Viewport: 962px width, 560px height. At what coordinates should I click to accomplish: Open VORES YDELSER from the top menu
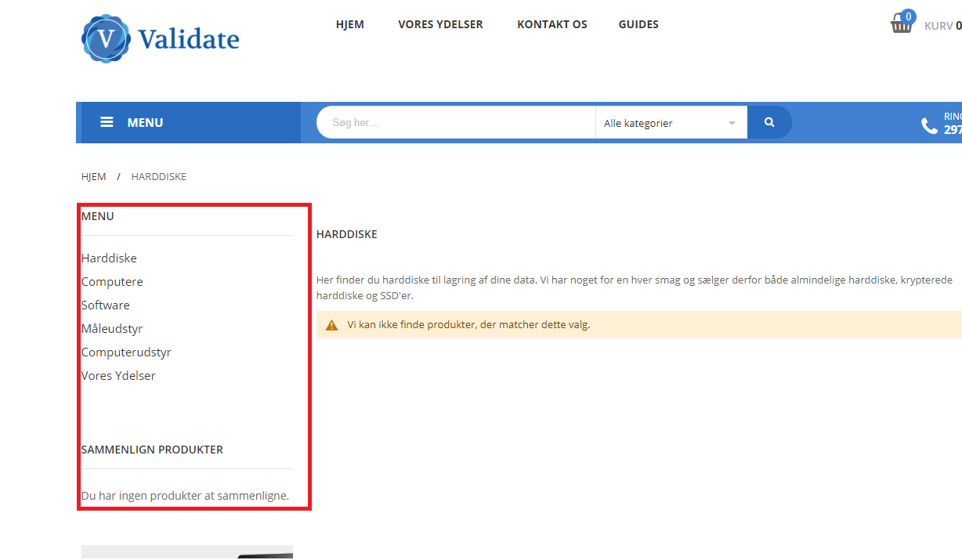pyautogui.click(x=440, y=24)
